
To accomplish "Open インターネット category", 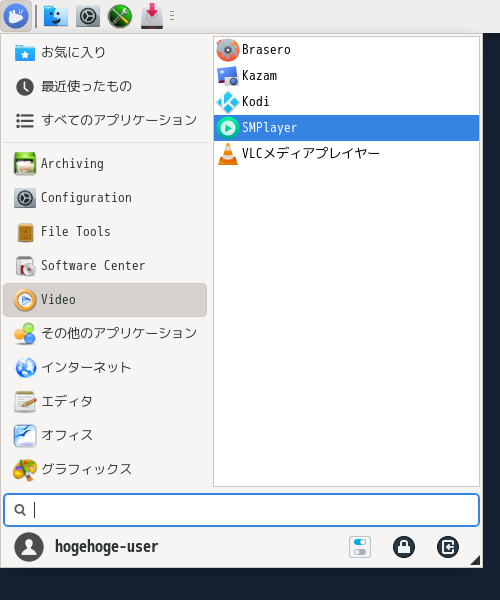I will point(105,368).
